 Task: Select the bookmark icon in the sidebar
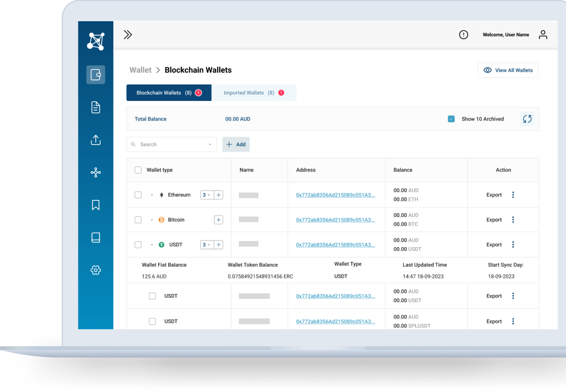click(96, 205)
